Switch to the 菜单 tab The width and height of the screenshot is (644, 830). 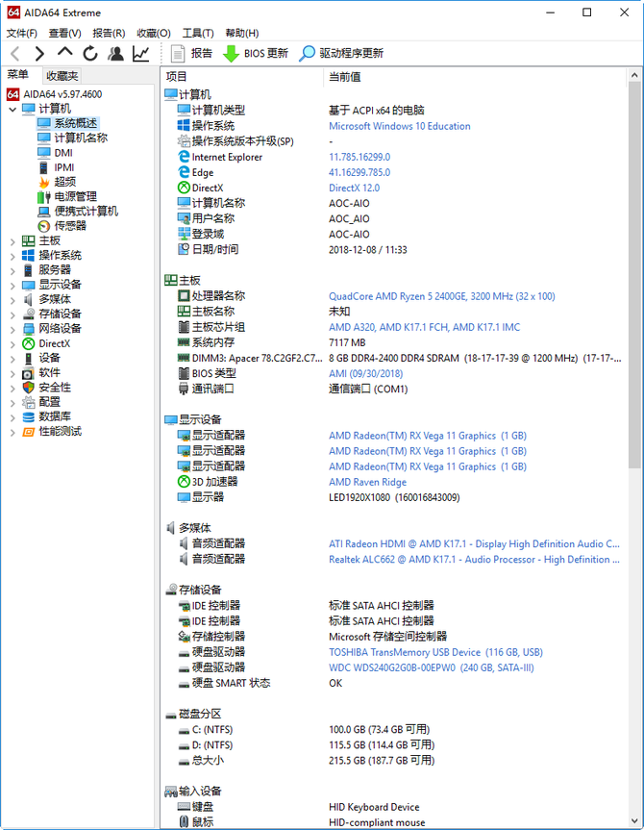pos(18,75)
